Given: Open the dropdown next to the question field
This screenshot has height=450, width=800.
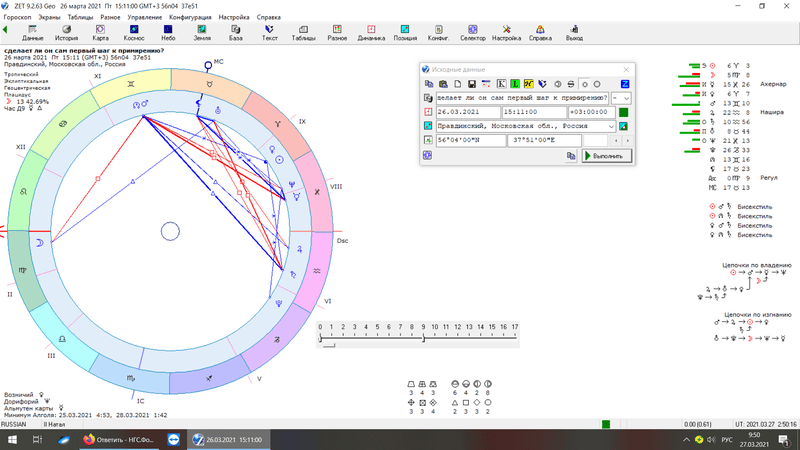Looking at the screenshot, I should 627,98.
